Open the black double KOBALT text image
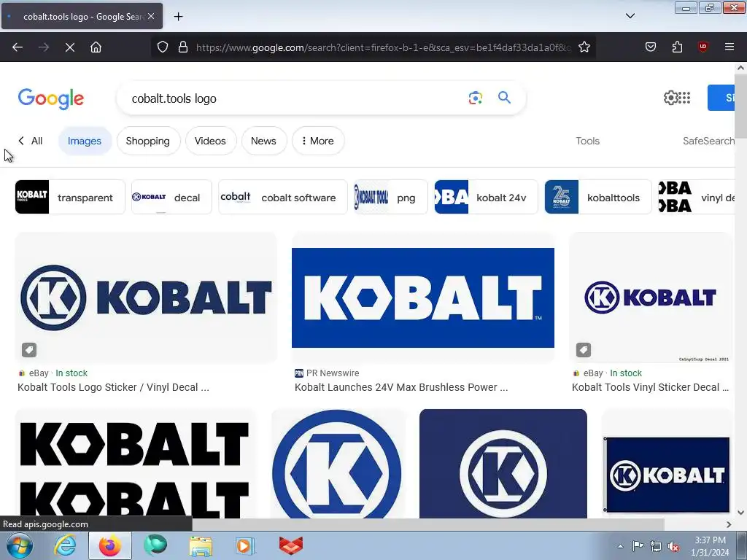The width and height of the screenshot is (747, 560). [135, 463]
